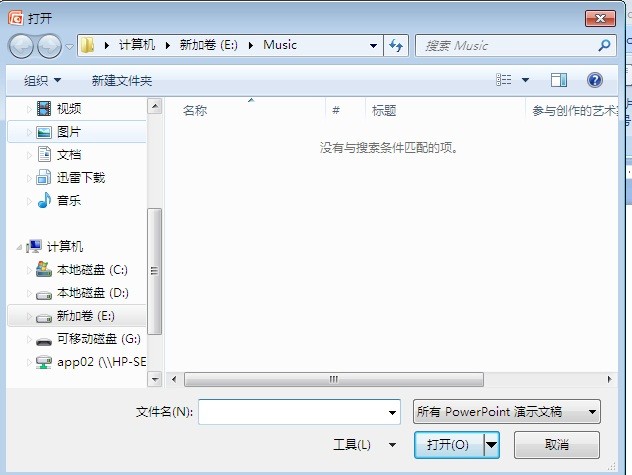Select 新加卷 (E:) in navigation tree
The image size is (632, 475).
[85, 316]
